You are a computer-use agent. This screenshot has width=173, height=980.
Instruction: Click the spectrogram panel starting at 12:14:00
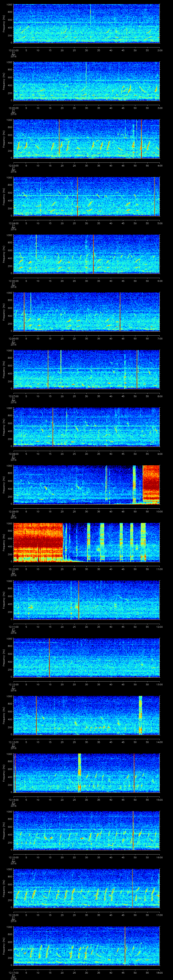tap(86, 773)
